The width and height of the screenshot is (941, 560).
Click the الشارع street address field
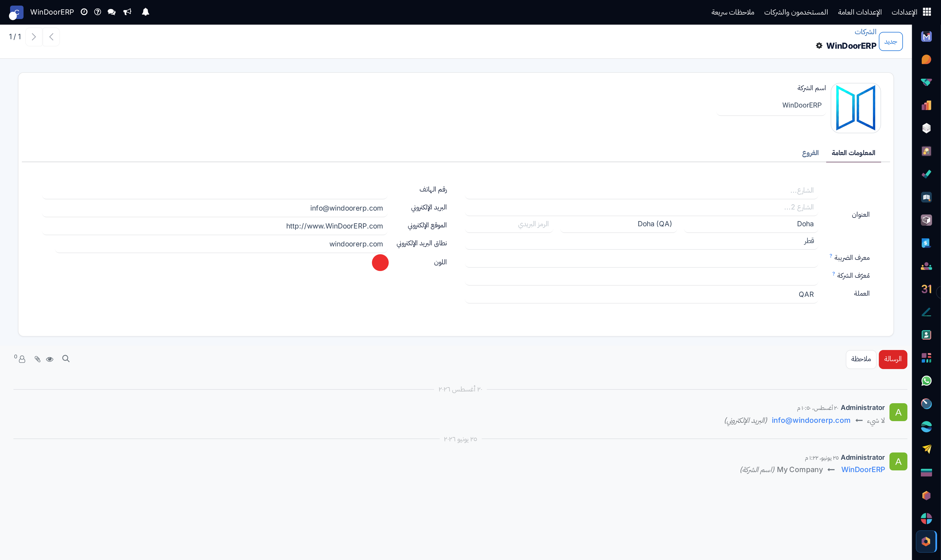641,191
